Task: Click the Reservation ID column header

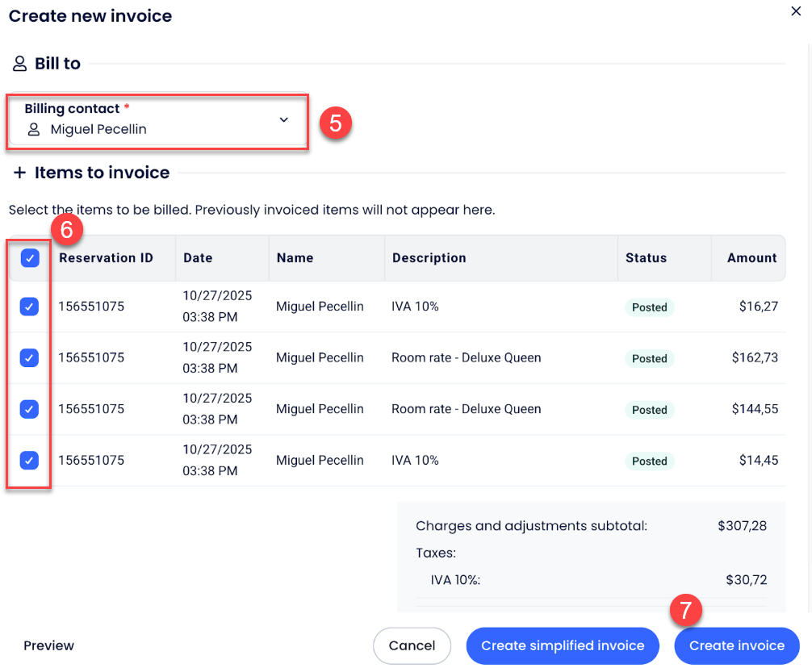Action: pos(106,258)
